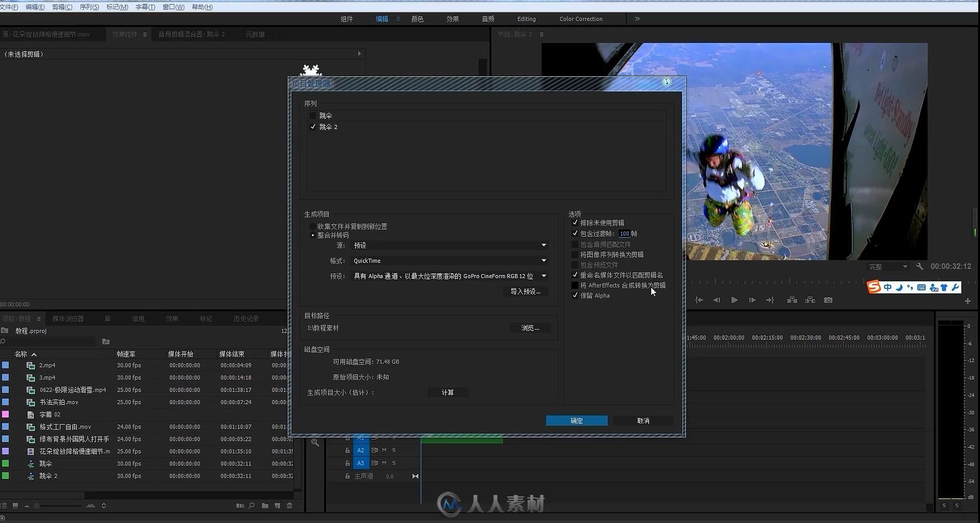980x523 pixels.
Task: Click the trash icon in Project panel
Action: point(290,506)
